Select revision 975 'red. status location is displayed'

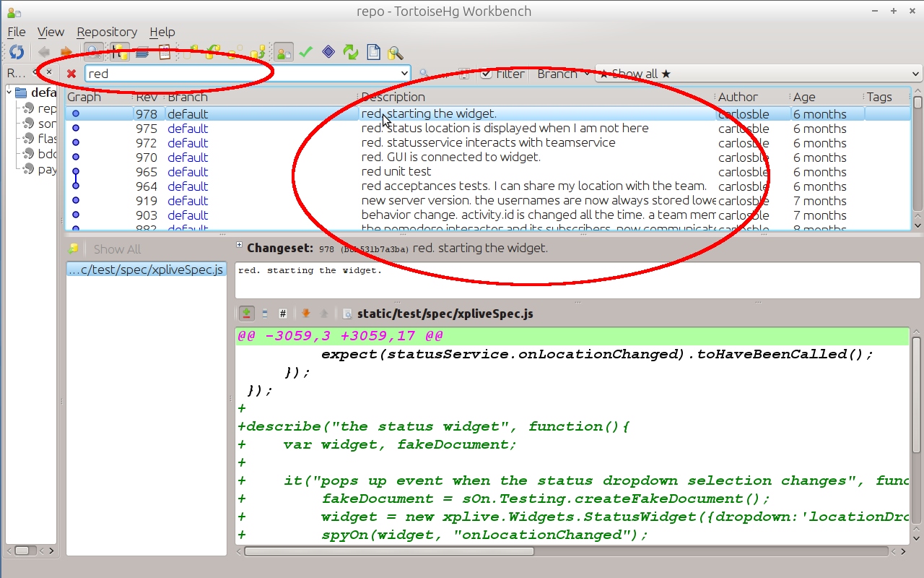pos(488,129)
